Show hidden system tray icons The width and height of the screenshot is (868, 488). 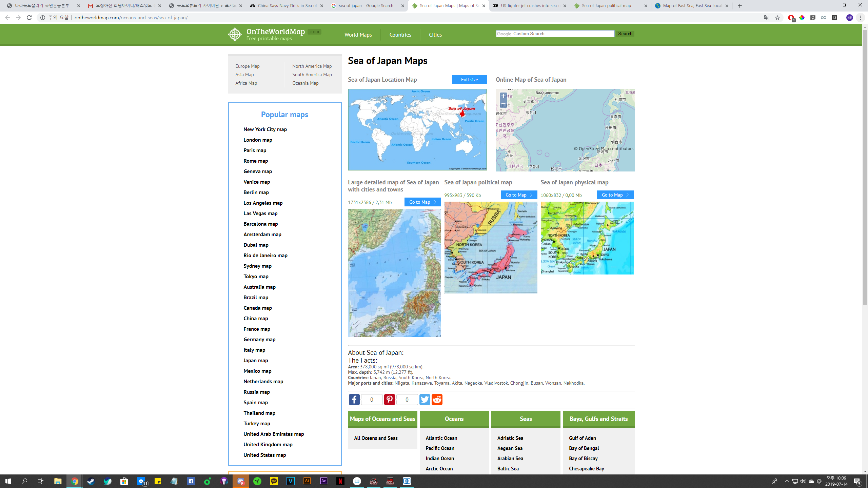[x=787, y=481]
